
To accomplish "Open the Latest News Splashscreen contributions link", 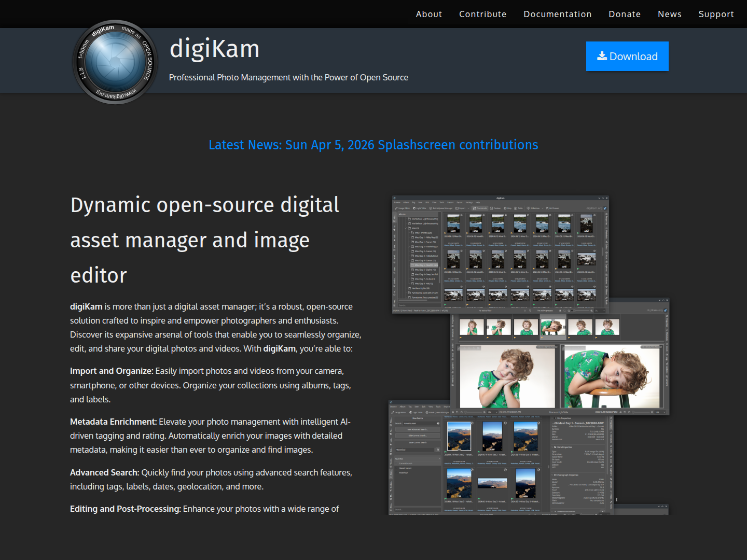I will [x=374, y=145].
